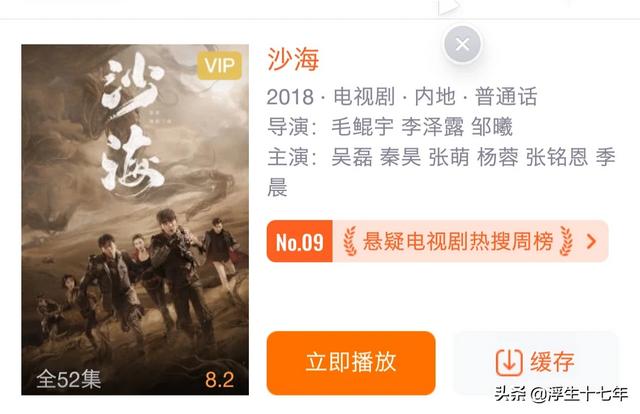
Task: Tap the 沙海 title text
Action: pos(293,60)
